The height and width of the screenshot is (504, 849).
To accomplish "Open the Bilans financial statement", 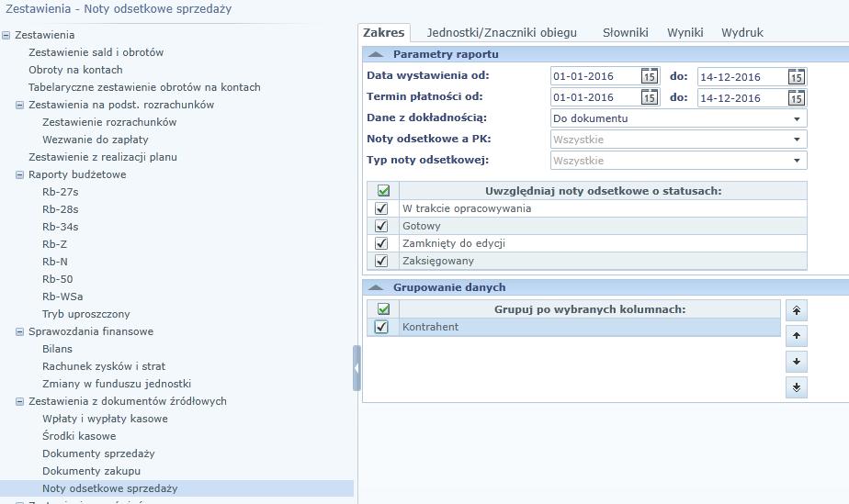I will pyautogui.click(x=57, y=349).
